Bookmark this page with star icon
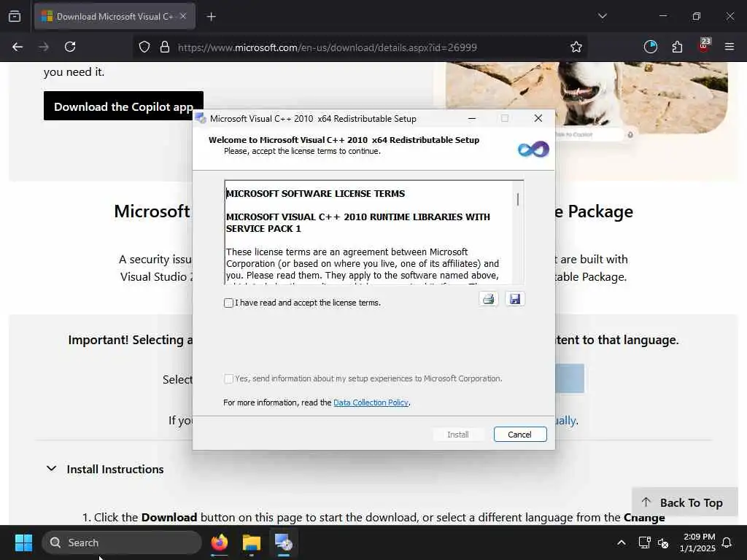 576,47
